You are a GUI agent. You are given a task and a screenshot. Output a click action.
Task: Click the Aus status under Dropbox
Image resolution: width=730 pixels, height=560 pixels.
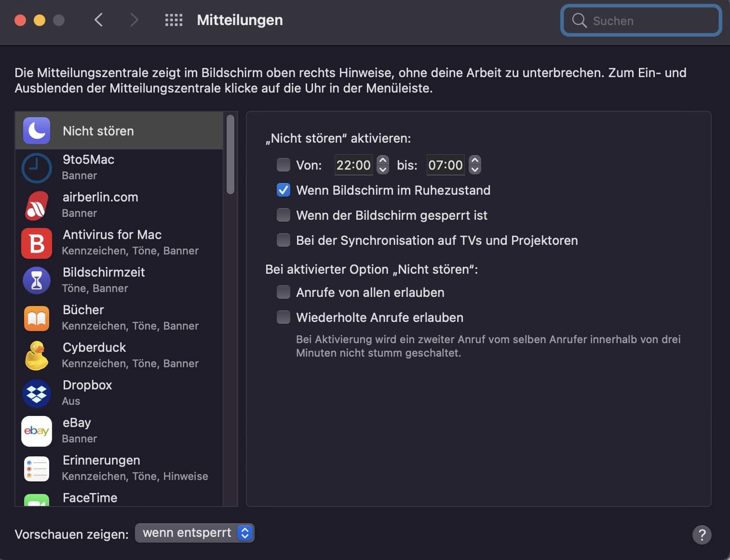(x=71, y=401)
